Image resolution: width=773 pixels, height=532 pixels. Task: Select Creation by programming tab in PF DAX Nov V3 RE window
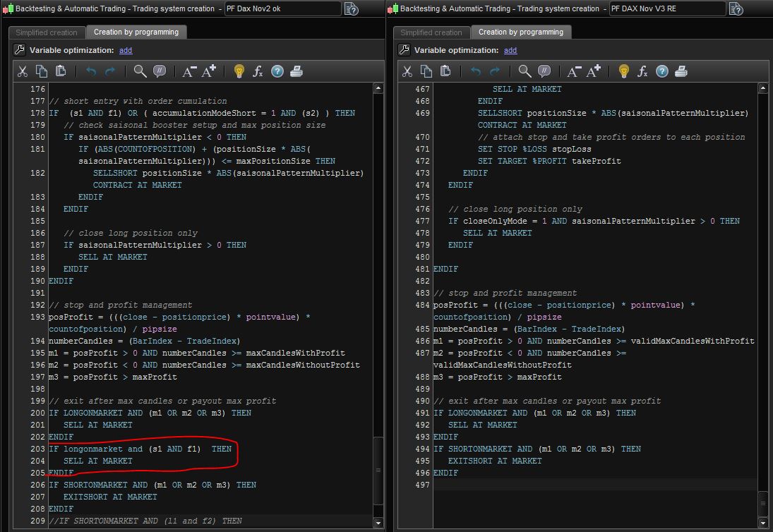(x=521, y=32)
